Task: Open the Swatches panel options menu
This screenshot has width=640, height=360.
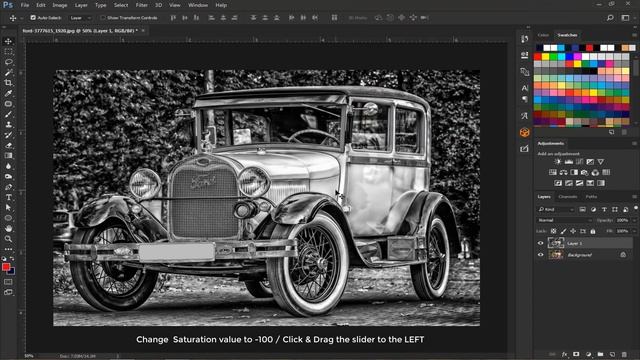Action: 634,35
